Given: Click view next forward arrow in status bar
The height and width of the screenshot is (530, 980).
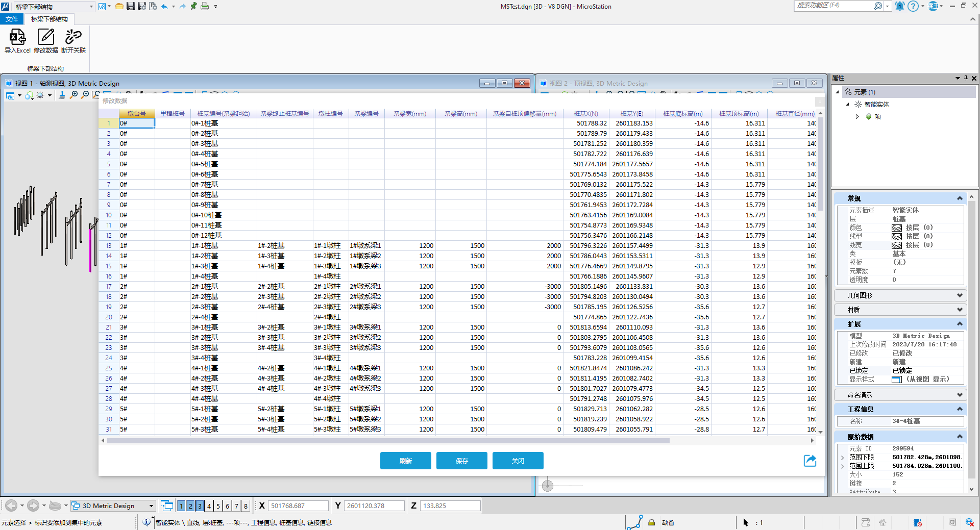Looking at the screenshot, I should [33, 506].
